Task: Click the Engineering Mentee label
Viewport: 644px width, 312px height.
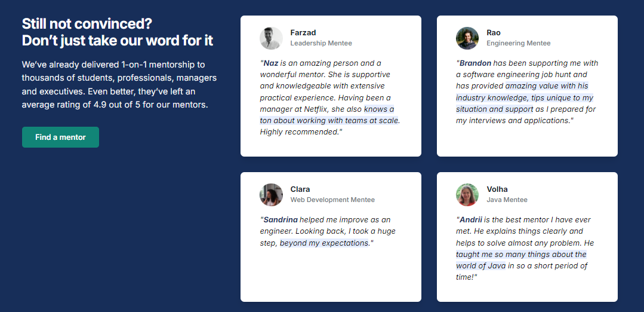Action: [519, 43]
